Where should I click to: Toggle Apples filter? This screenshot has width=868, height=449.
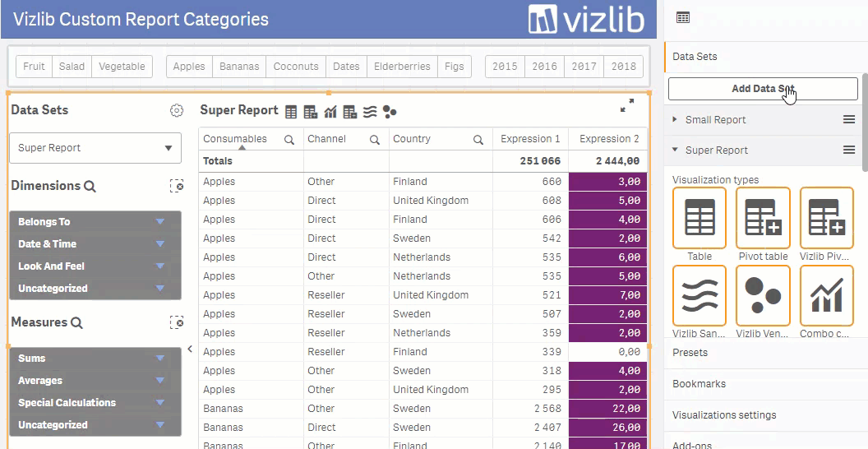coord(189,67)
